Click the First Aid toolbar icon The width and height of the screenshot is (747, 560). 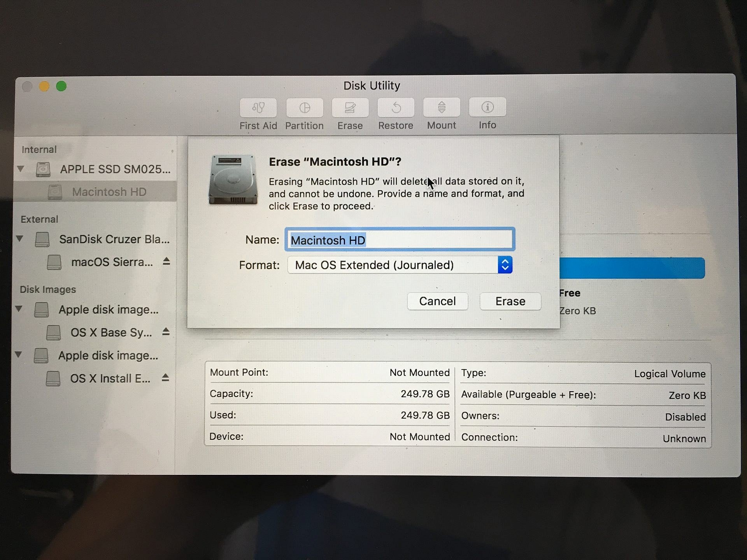[x=258, y=108]
